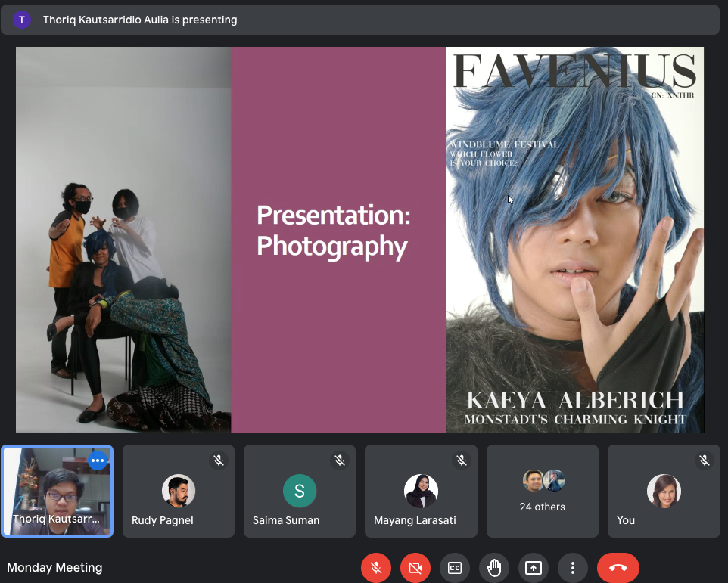Click the 'Monday Meeting' title
Image resolution: width=728 pixels, height=583 pixels.
click(54, 568)
